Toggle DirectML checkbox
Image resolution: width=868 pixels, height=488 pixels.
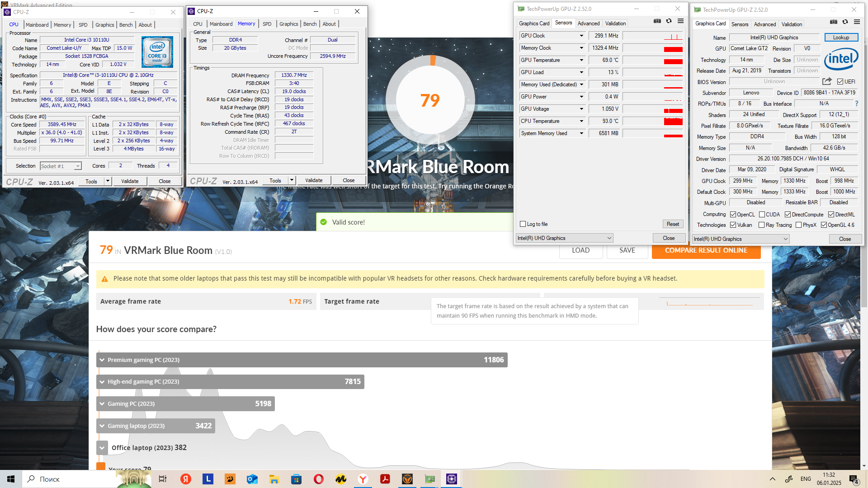(831, 215)
